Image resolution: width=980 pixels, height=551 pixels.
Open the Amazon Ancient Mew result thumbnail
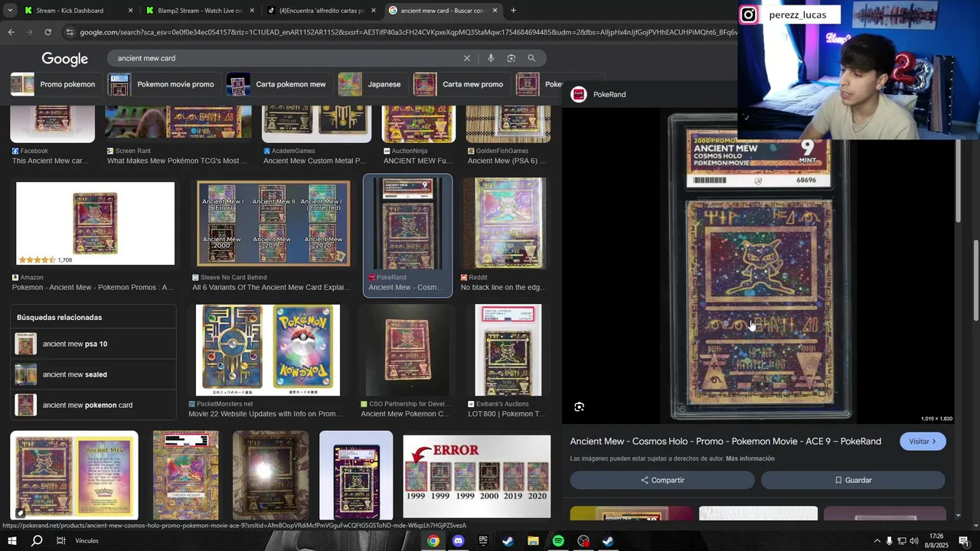pyautogui.click(x=95, y=223)
